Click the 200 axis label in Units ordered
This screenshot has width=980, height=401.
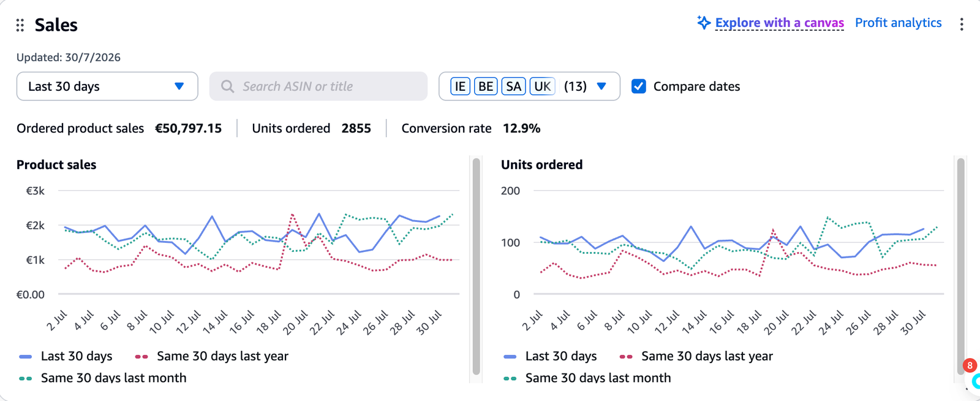pos(510,191)
